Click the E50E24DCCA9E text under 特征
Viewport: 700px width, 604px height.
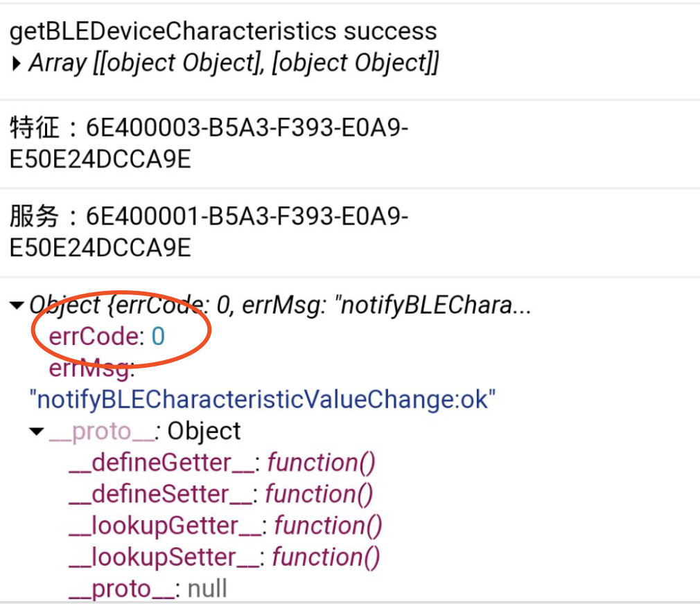pyautogui.click(x=100, y=160)
